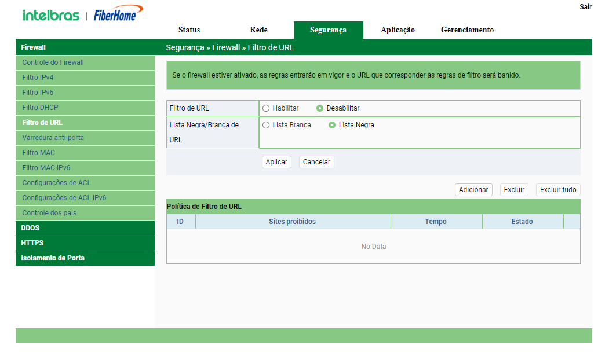Viewport: 598px width, 364px height.
Task: Apply the URL filter settings
Action: point(276,162)
